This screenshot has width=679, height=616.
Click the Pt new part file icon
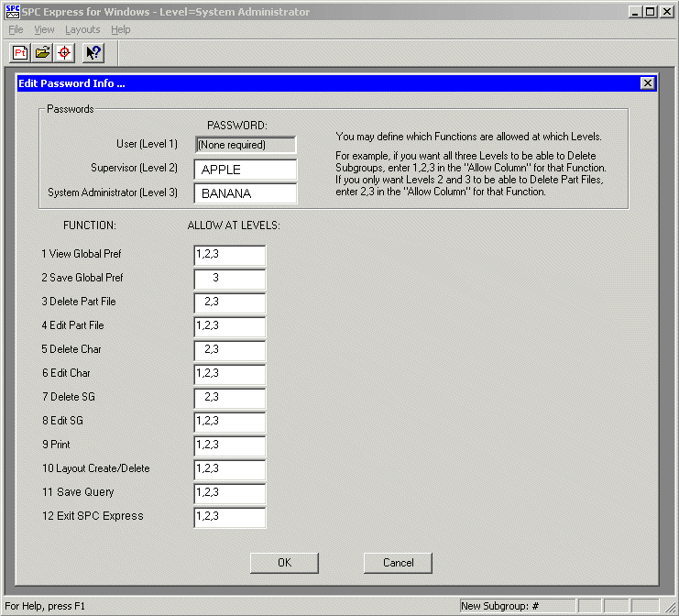pyautogui.click(x=20, y=53)
